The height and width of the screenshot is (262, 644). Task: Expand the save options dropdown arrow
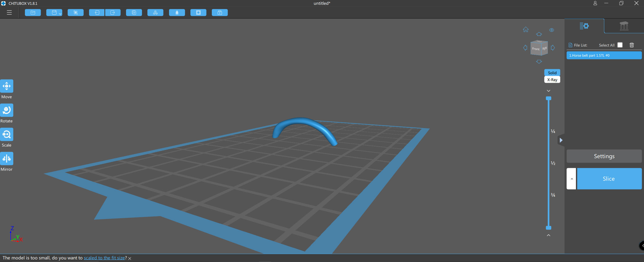(x=60, y=14)
